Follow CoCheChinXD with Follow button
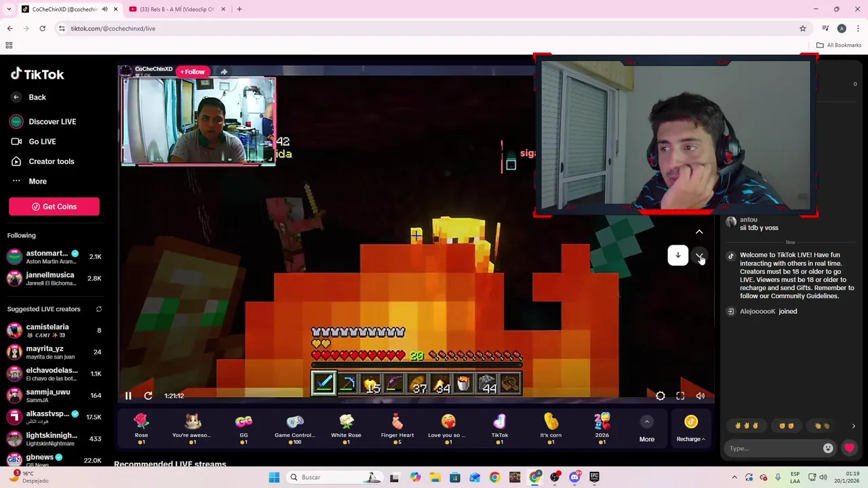 tap(193, 72)
